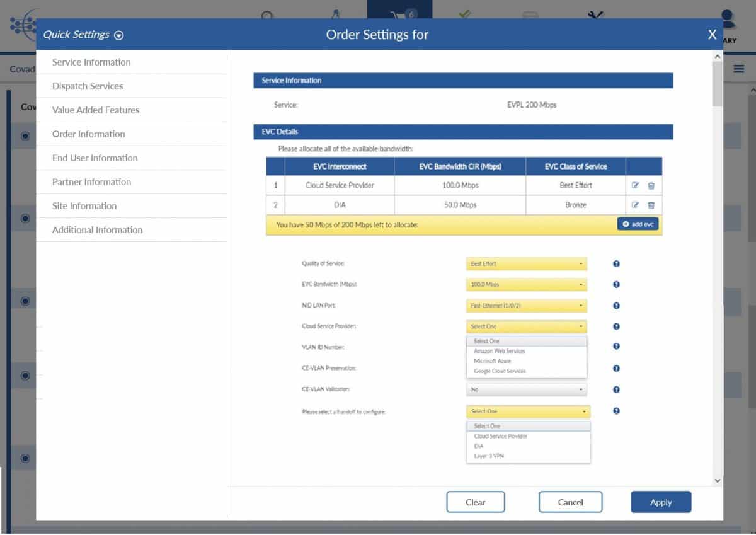This screenshot has width=756, height=535.
Task: Edit the Cloud Service Provider EVC row
Action: [635, 186]
